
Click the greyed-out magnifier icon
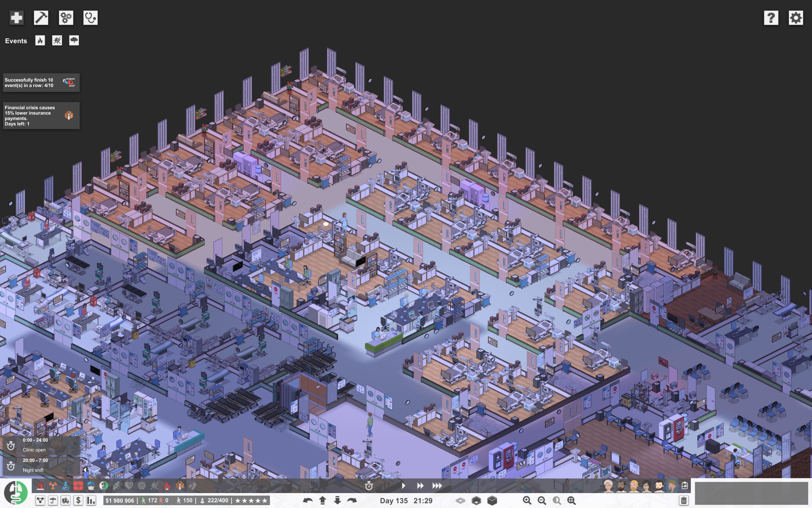[556, 500]
